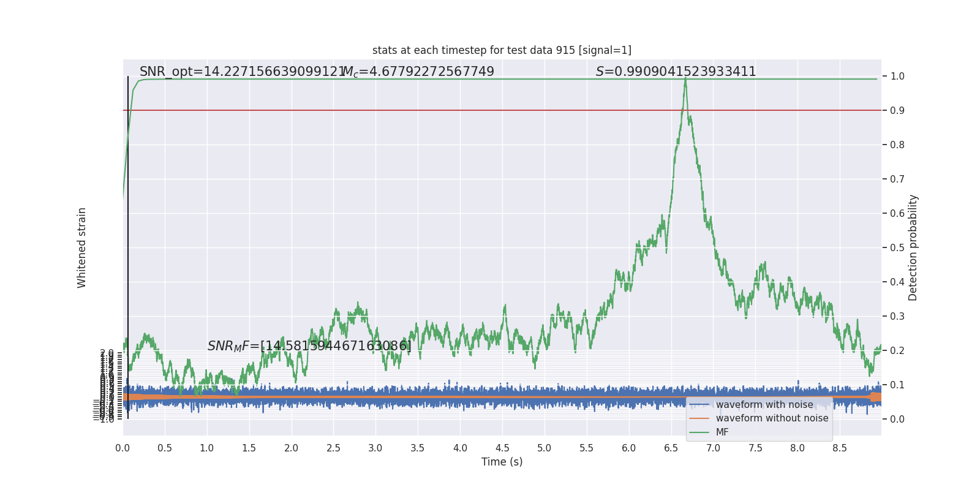Image resolution: width=980 pixels, height=490 pixels.
Task: Click the orange line swatch in legend
Action: tap(699, 418)
